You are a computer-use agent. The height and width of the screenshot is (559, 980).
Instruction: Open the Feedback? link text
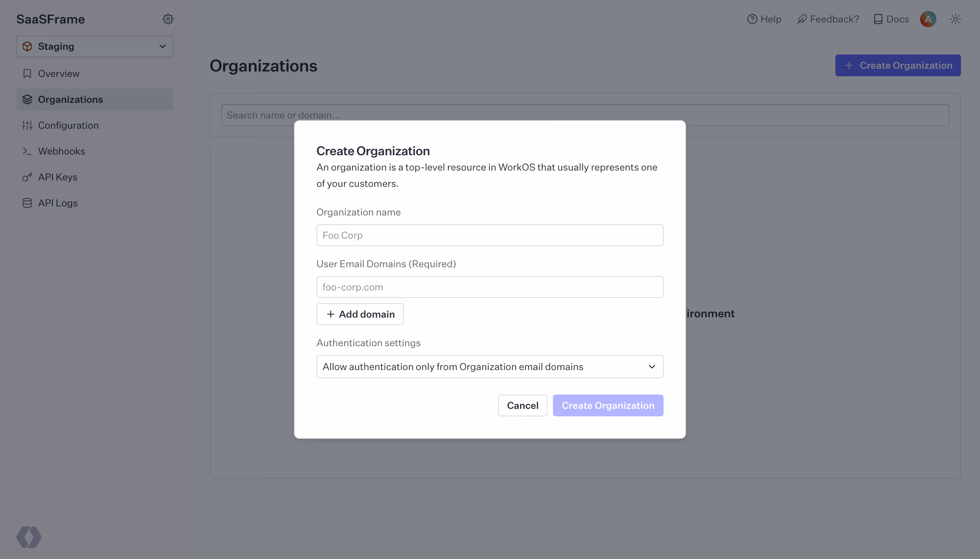point(835,19)
